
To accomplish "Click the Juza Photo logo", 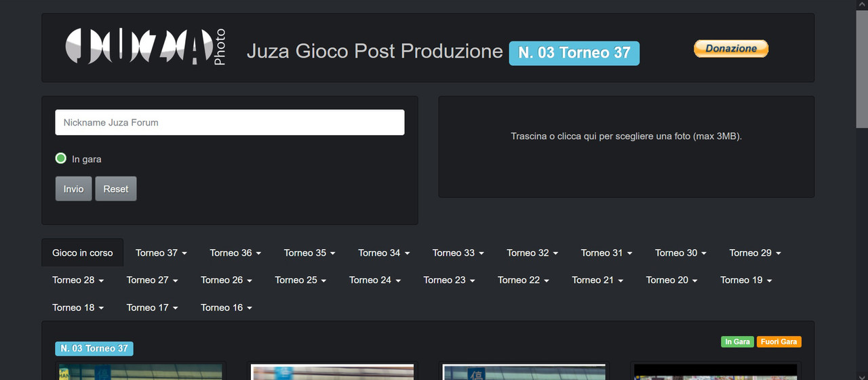I will [x=145, y=47].
